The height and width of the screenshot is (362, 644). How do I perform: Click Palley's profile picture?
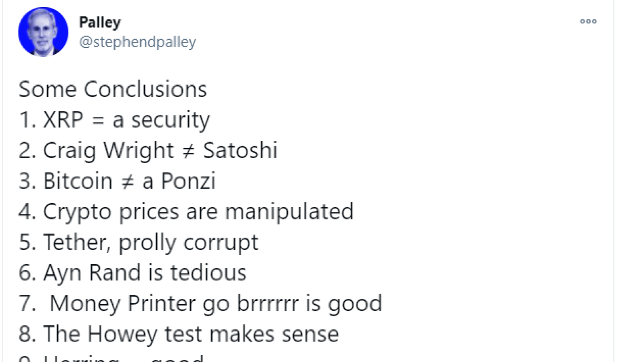[43, 32]
